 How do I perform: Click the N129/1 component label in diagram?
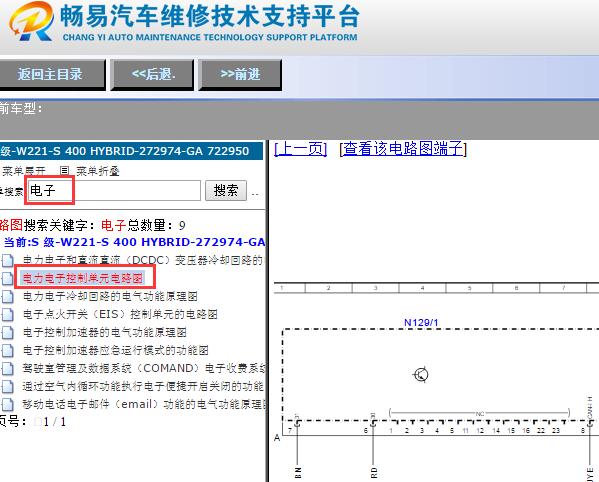421,323
